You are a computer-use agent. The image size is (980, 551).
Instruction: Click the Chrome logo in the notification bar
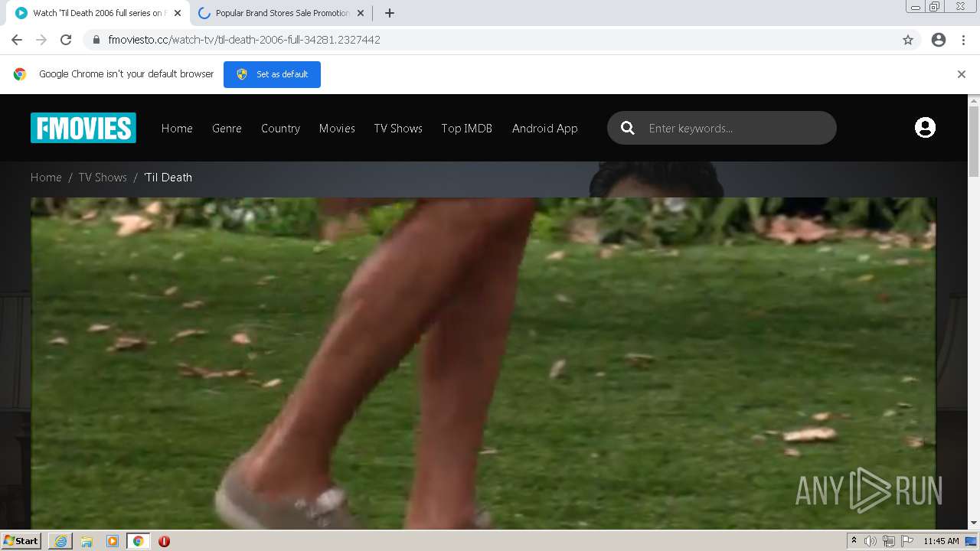20,74
